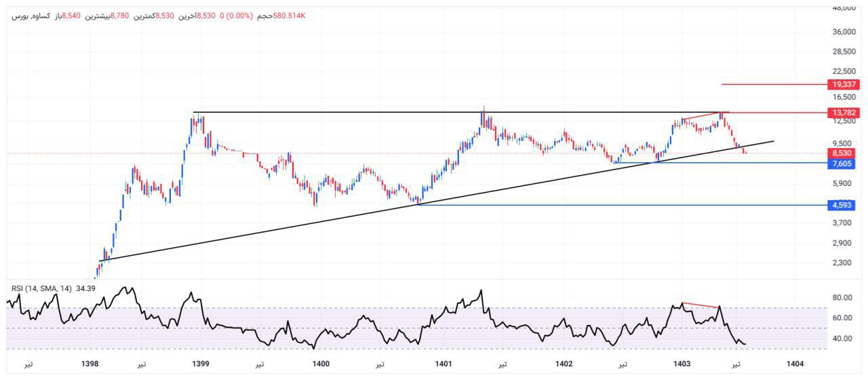Click the 9,500 price axis label
The width and height of the screenshot is (868, 380).
(843, 143)
